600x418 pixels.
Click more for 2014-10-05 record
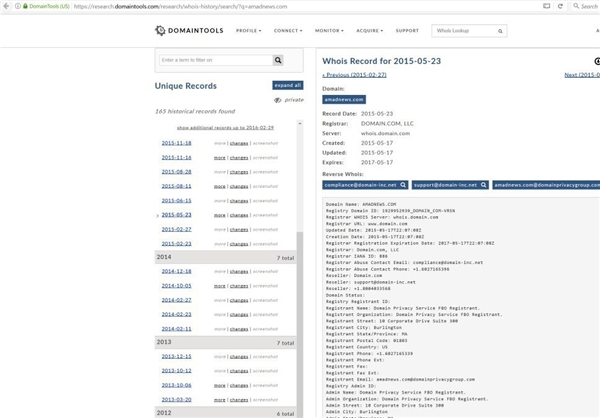click(x=220, y=286)
